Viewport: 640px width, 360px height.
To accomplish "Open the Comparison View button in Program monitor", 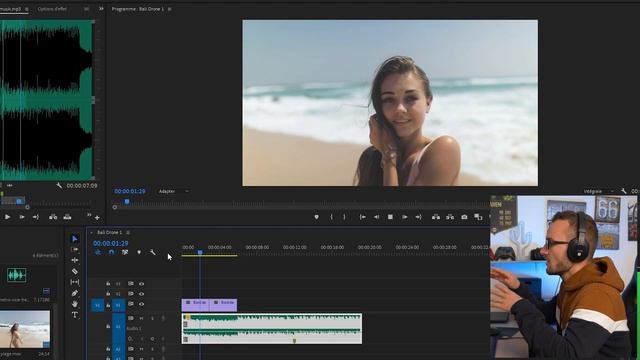I will click(x=478, y=217).
